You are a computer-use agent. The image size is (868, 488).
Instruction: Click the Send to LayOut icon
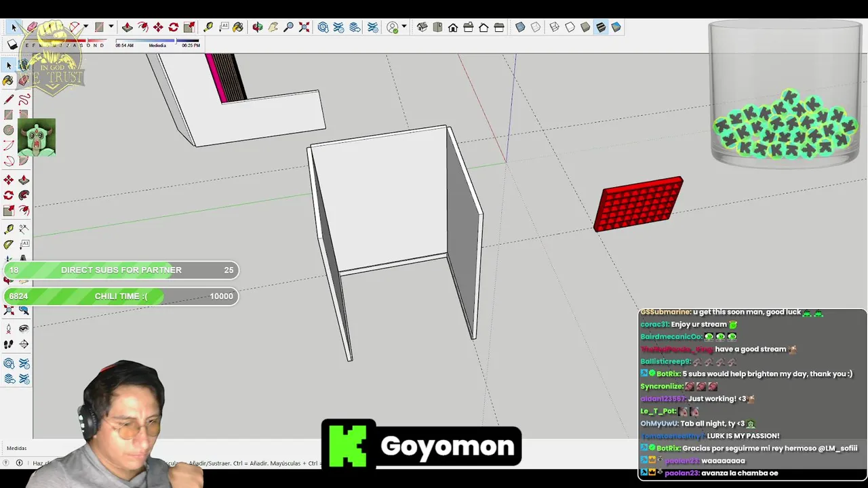tap(355, 27)
